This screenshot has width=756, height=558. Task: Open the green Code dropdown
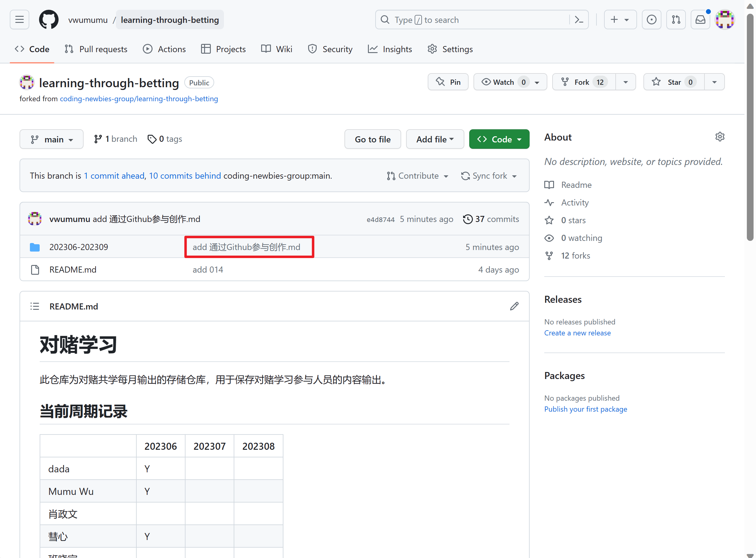pyautogui.click(x=499, y=139)
